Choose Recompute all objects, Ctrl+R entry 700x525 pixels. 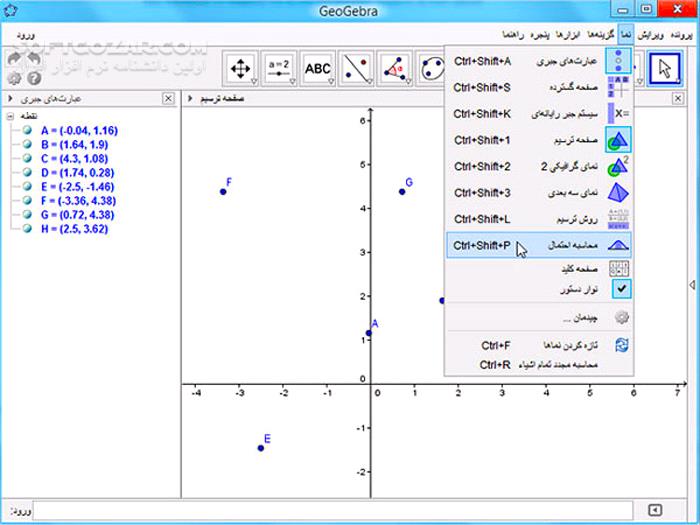click(539, 365)
